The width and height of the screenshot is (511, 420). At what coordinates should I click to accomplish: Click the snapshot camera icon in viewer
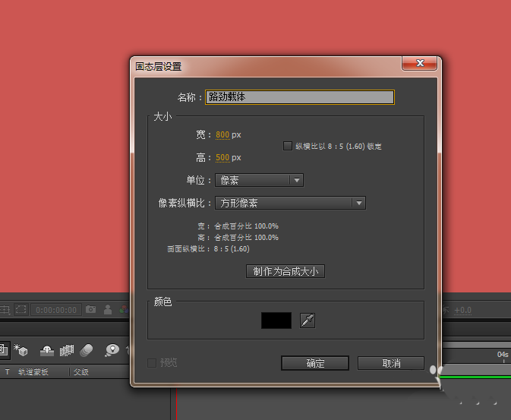(90, 309)
